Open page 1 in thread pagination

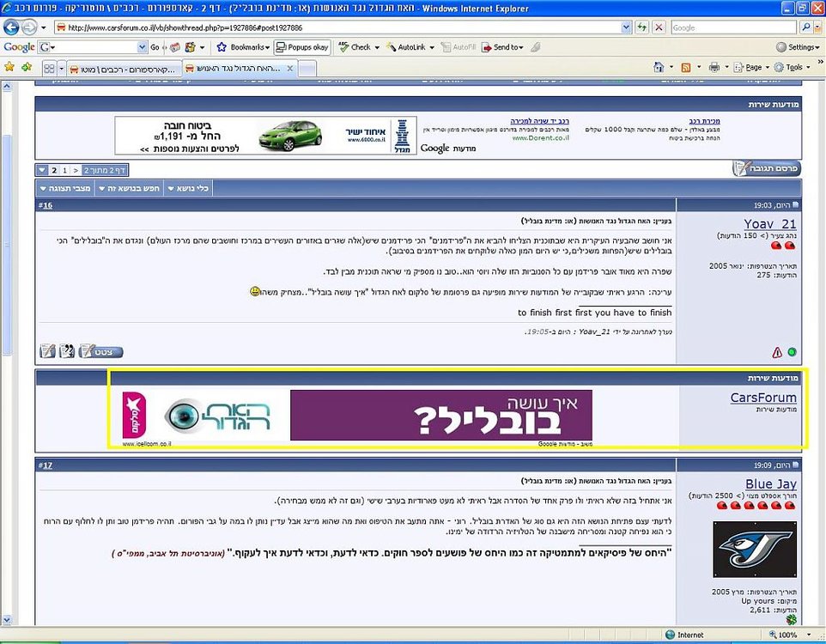[x=64, y=170]
